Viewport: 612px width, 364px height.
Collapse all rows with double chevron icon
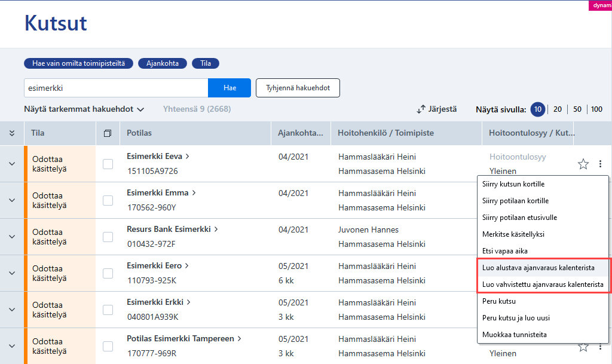[12, 133]
